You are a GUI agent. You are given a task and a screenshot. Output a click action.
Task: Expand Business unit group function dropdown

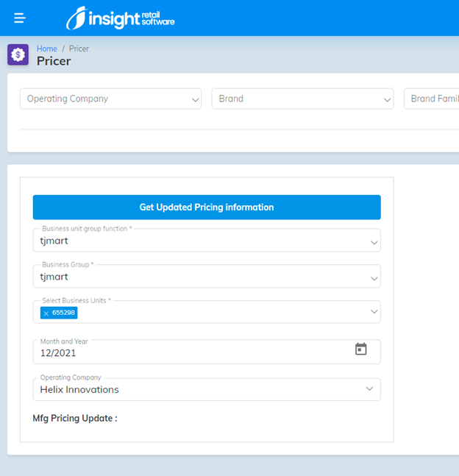pyautogui.click(x=207, y=240)
